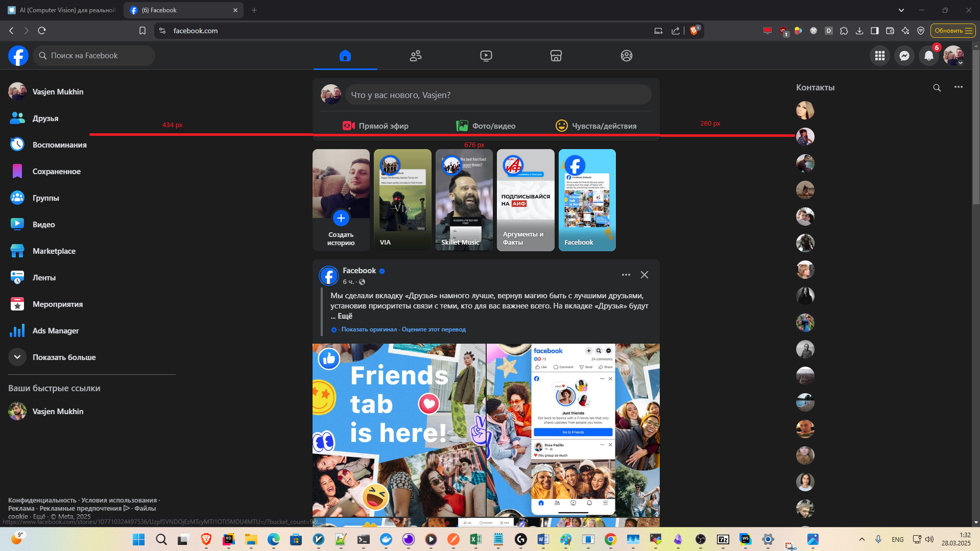Click Показать оригинал link
Image resolution: width=980 pixels, height=551 pixels.
click(369, 329)
